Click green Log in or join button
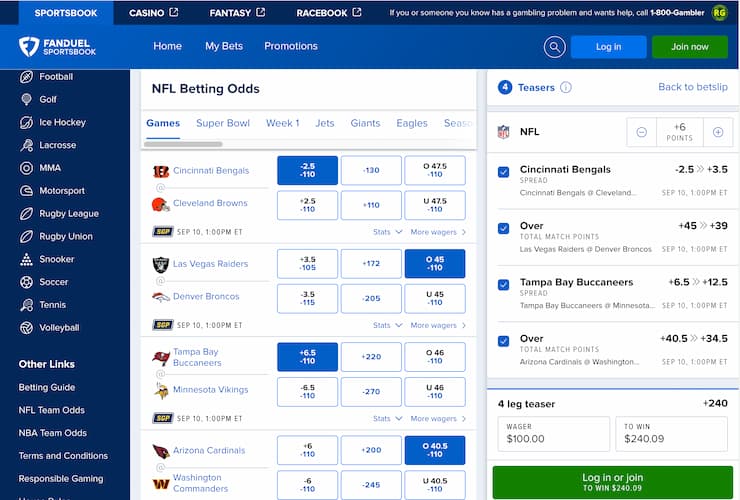740x500 pixels. click(613, 482)
